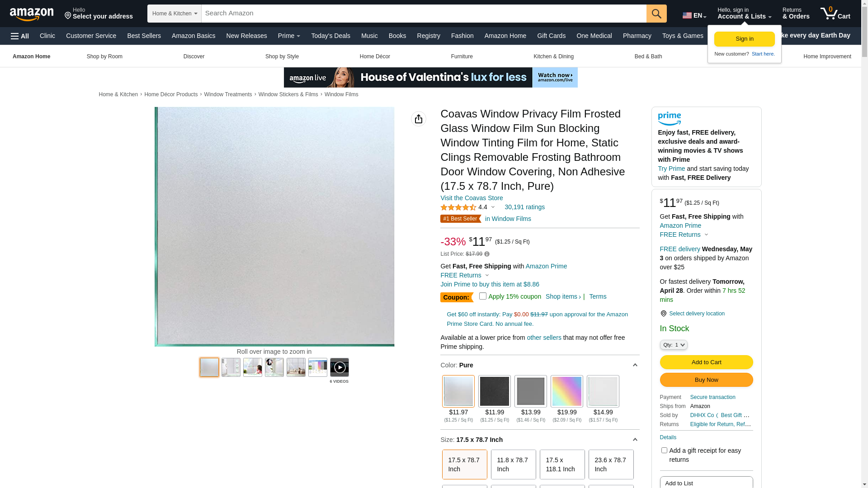Screen dimensions: 868x488
Task: Enable the gift receipt checkbox
Action: click(x=664, y=450)
